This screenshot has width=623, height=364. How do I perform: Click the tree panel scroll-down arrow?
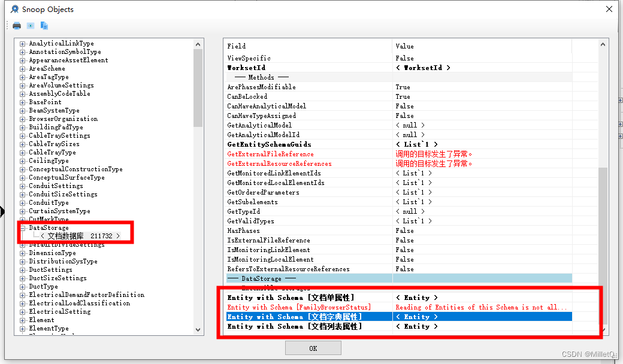[198, 330]
